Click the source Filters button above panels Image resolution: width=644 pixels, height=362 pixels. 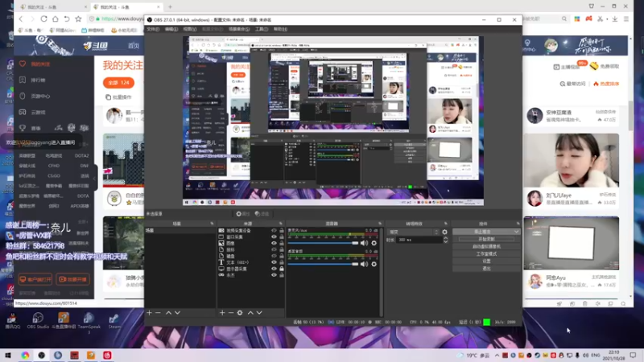[262, 214]
